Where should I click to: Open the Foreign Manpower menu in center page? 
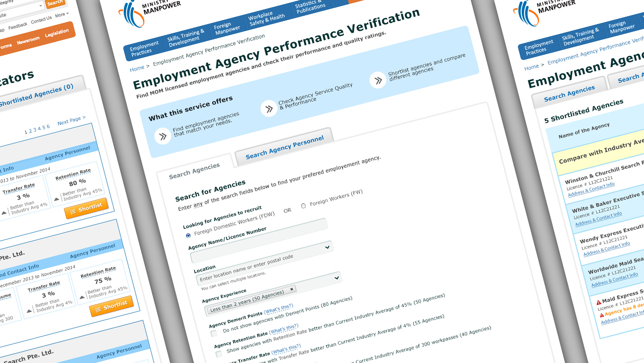point(227,28)
